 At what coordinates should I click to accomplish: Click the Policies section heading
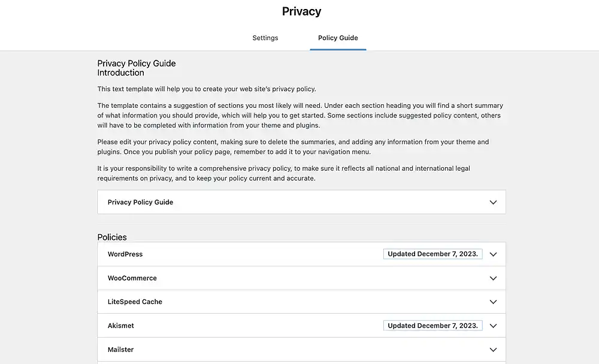pyautogui.click(x=112, y=237)
